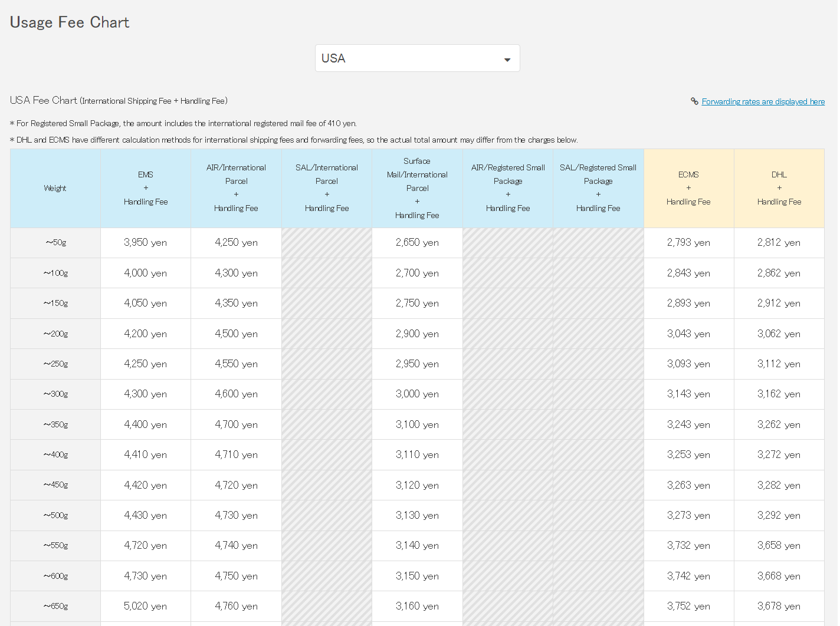The height and width of the screenshot is (626, 840).
Task: Select the DHL + Handling Fee header
Action: pyautogui.click(x=779, y=188)
